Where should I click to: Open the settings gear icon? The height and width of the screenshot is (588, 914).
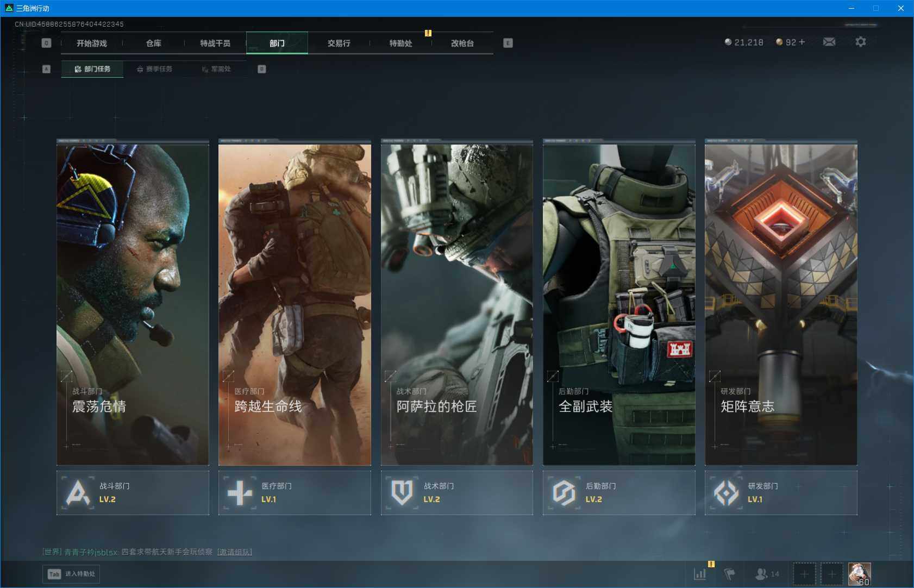click(x=860, y=42)
